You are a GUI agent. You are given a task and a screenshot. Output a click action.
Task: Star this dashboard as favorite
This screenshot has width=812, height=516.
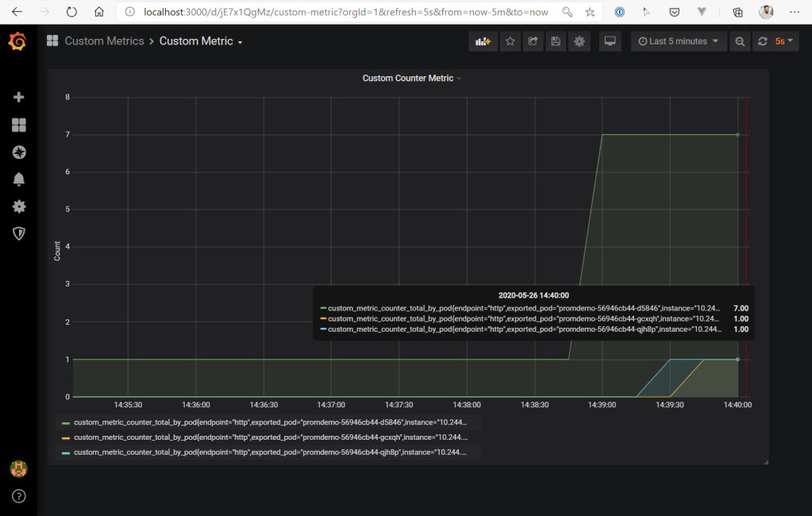(510, 41)
